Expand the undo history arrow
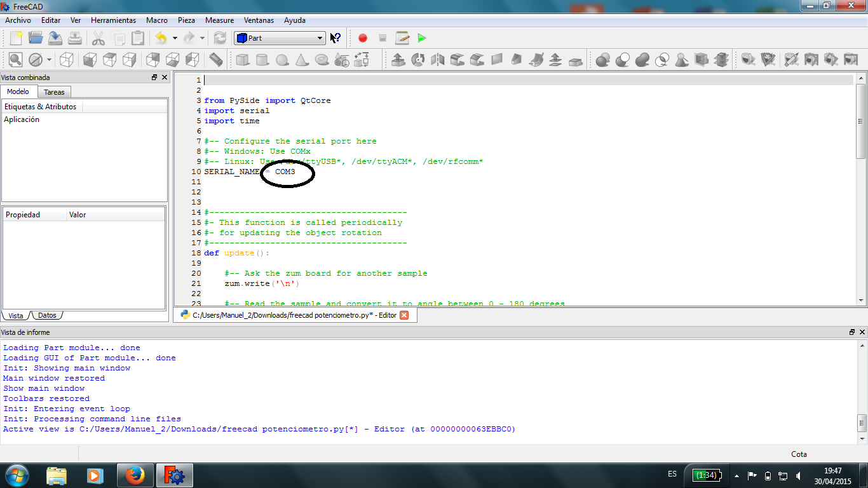 tap(175, 38)
